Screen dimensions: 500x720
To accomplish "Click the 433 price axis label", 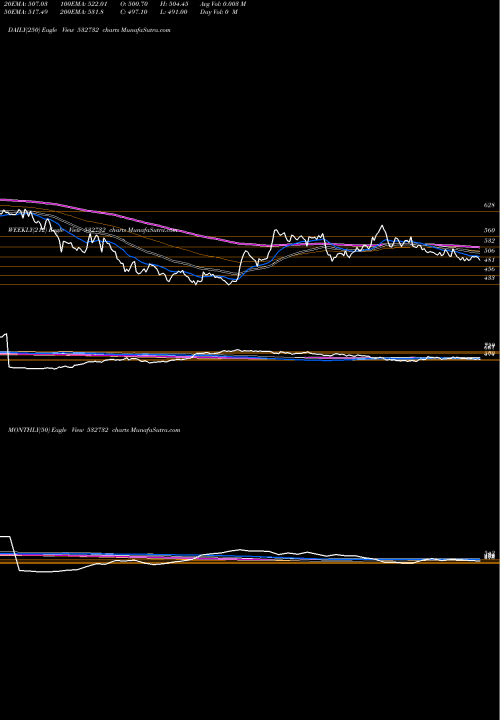I will point(489,278).
